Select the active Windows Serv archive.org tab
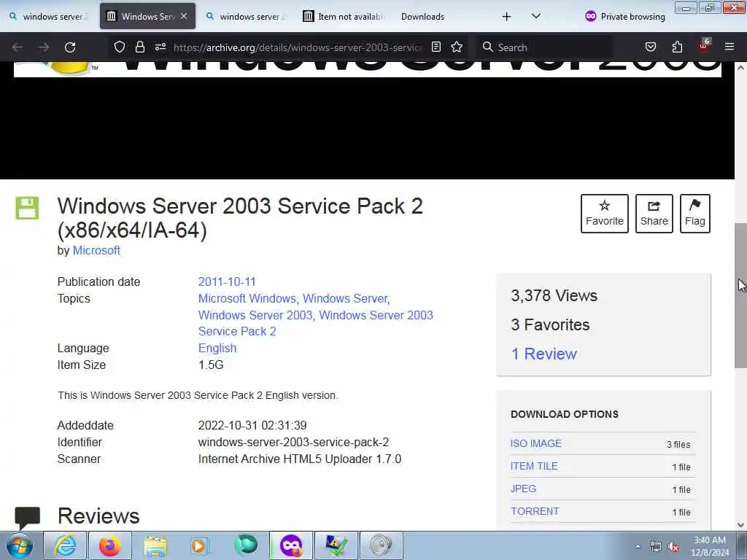The height and width of the screenshot is (560, 747). pos(147,16)
